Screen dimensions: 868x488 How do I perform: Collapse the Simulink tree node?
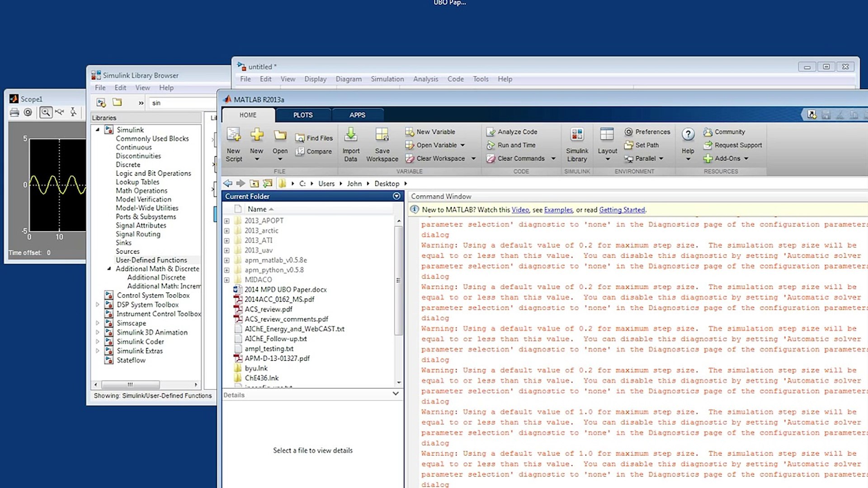coord(98,130)
